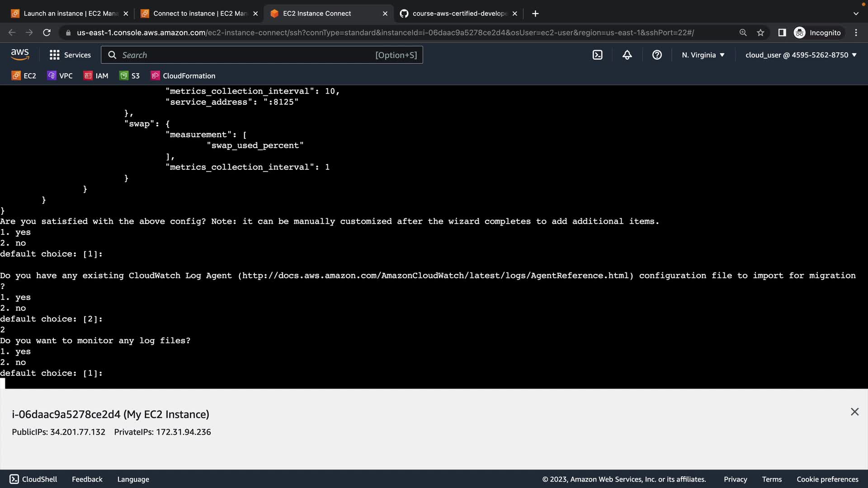Bookmark this page with star icon
This screenshot has height=488, width=868.
tap(760, 33)
